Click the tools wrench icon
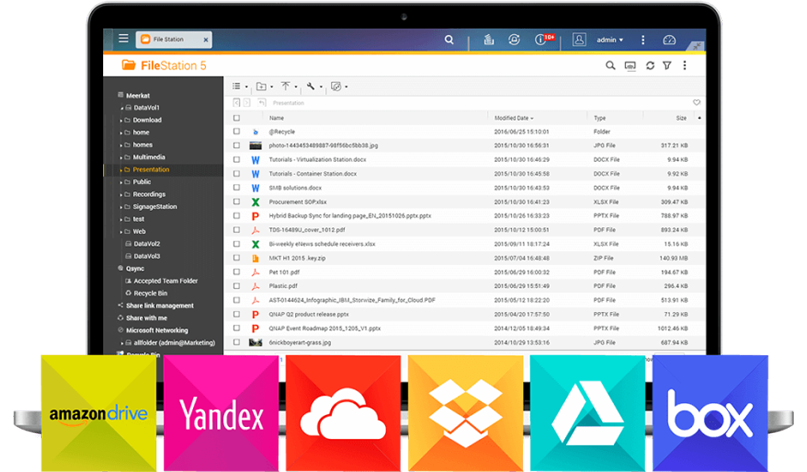 310,86
